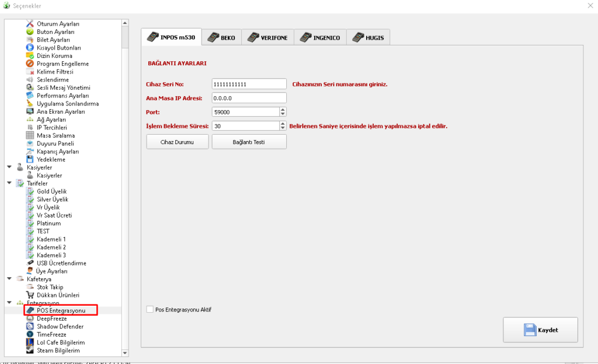
Task: Click the Cihaz Seri No input field
Action: [x=249, y=84]
